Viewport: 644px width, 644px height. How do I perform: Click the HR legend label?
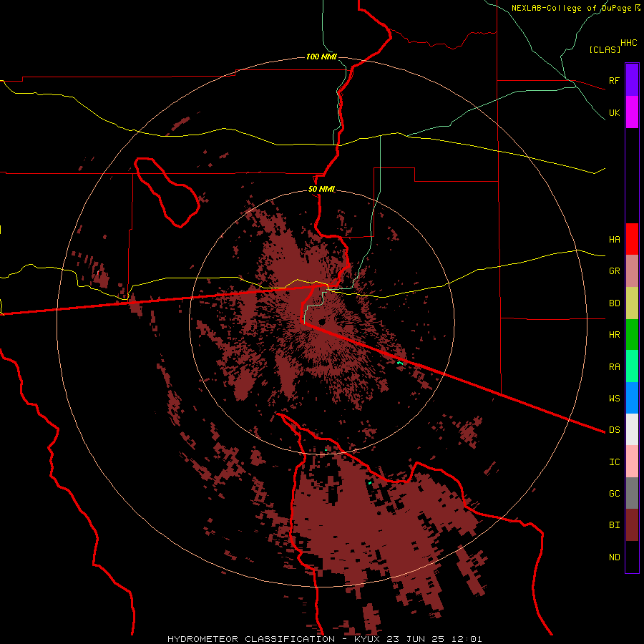[614, 335]
